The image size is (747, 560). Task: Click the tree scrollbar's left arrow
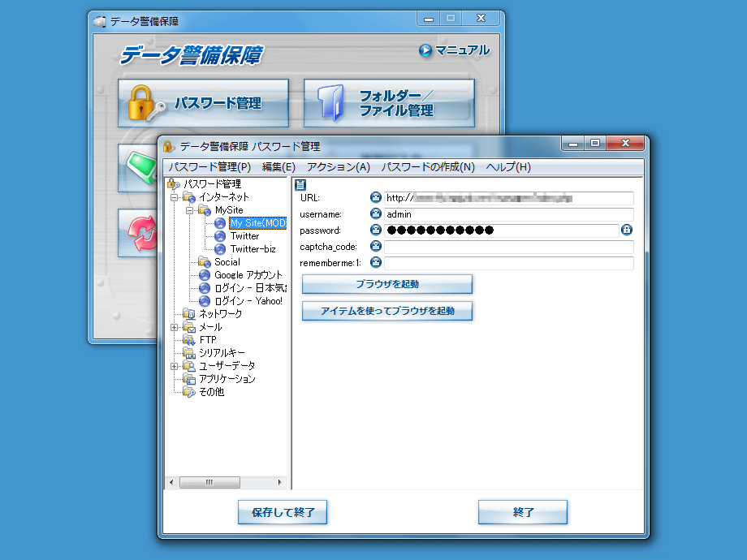coord(171,482)
